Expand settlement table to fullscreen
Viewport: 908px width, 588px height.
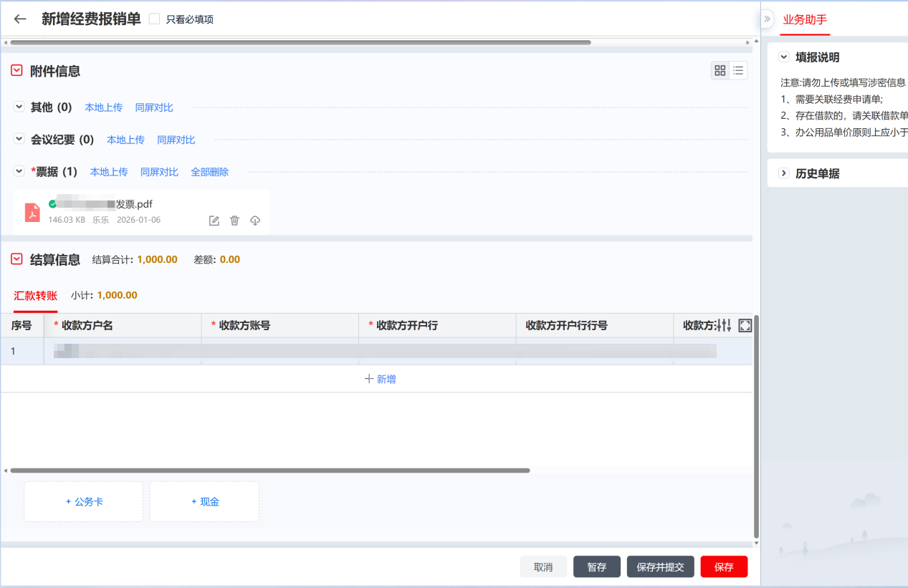tap(745, 326)
